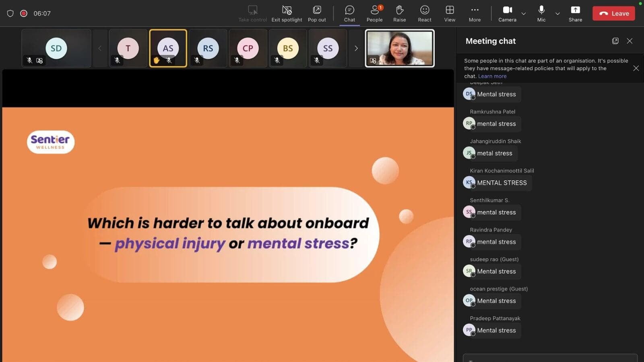644x362 pixels.
Task: Select the presenter video thumbnail
Action: [x=400, y=48]
